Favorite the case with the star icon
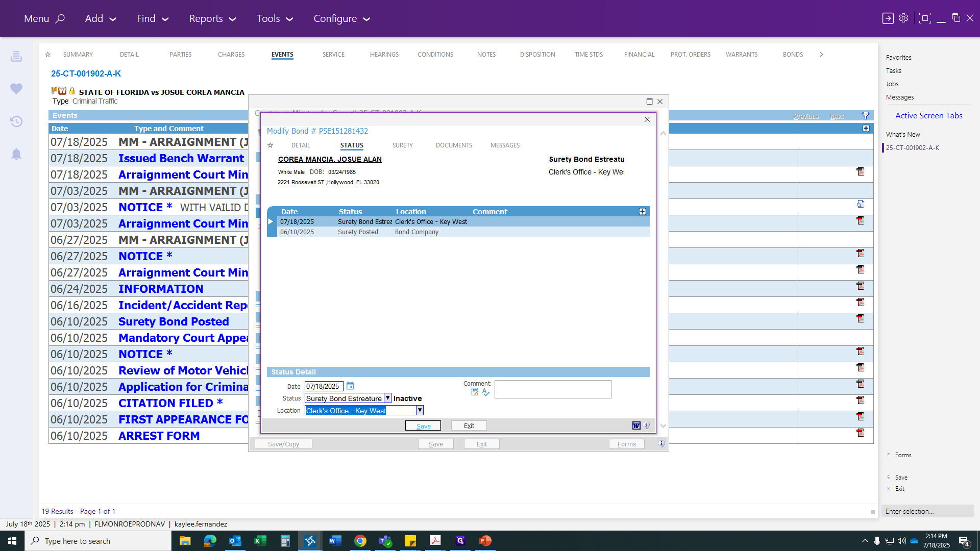Screen dimensions: 980x551 click(47, 55)
